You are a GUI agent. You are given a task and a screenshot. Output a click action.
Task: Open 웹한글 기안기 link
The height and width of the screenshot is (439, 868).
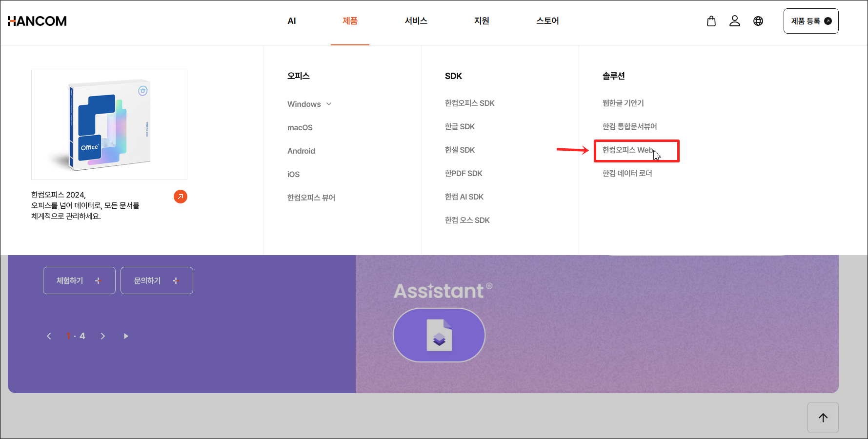click(x=623, y=103)
